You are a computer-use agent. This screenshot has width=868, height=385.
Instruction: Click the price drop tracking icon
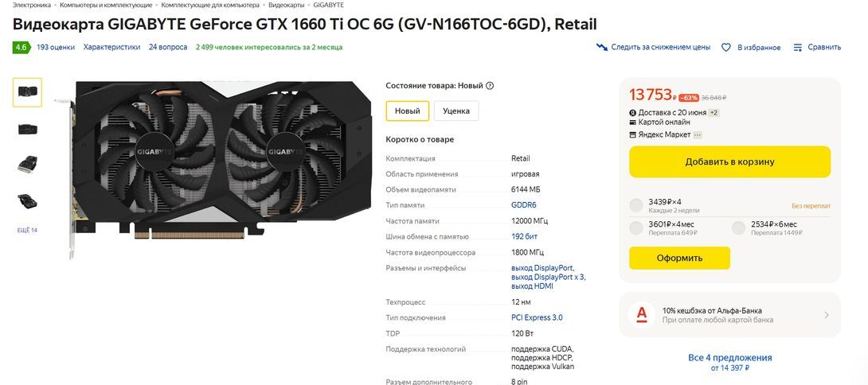(602, 47)
